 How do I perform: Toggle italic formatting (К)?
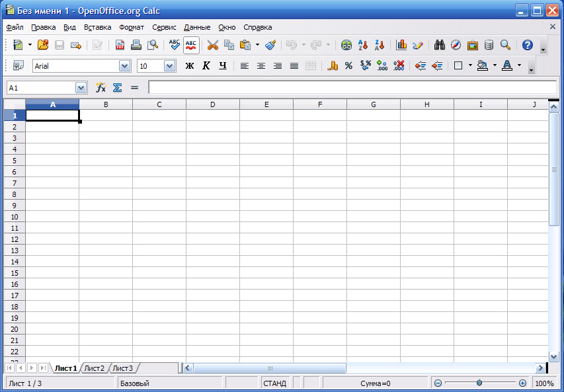[206, 65]
